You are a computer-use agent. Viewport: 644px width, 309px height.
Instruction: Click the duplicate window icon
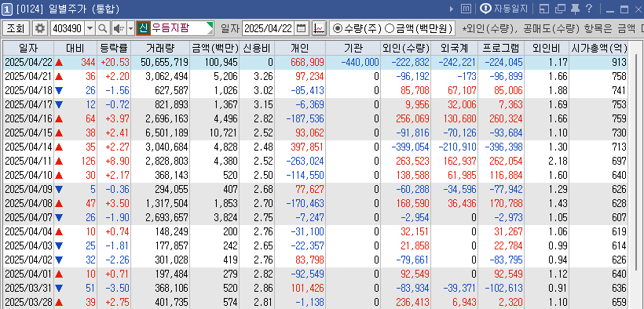[560, 9]
